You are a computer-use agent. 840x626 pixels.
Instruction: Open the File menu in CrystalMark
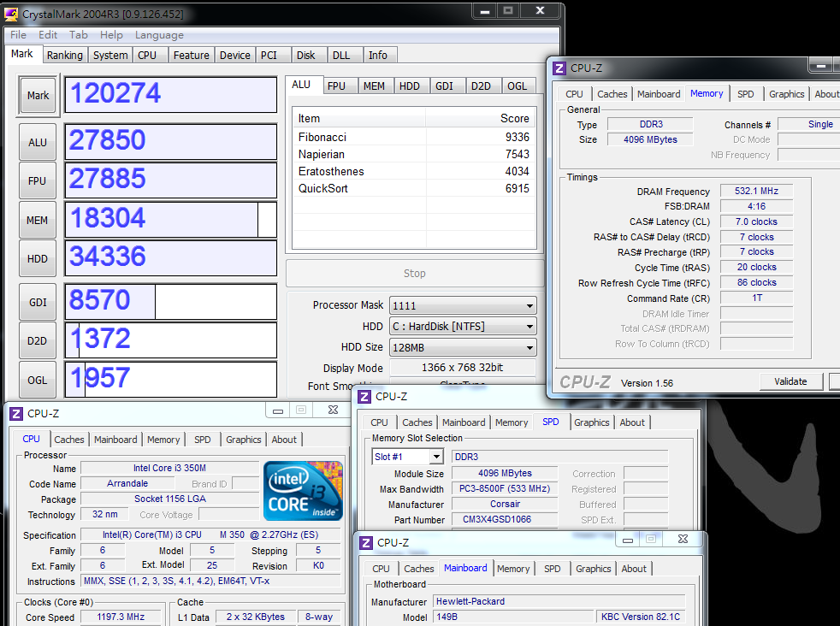point(18,35)
